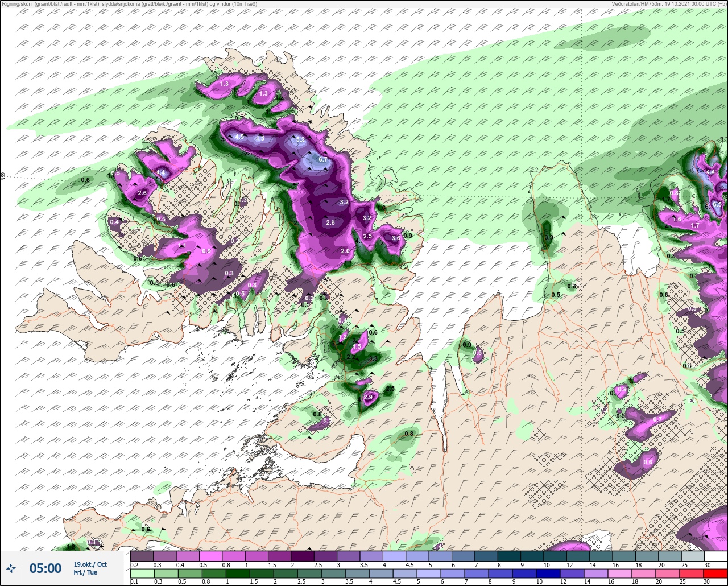The height and width of the screenshot is (586, 728).
Task: Pick upper legend swatch between 0.5 and 0.8
Action: (x=210, y=556)
